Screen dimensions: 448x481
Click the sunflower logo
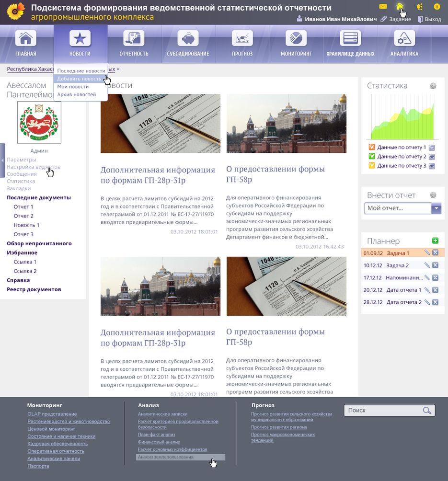pyautogui.click(x=16, y=11)
